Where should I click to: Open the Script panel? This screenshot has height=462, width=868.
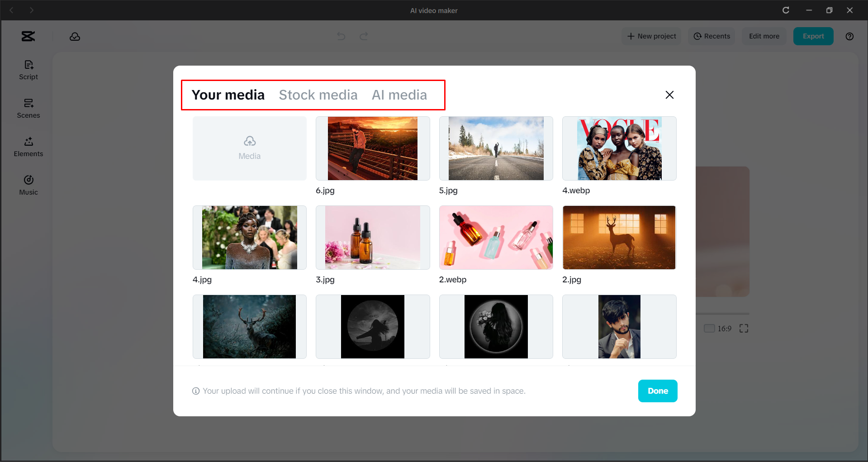point(28,70)
